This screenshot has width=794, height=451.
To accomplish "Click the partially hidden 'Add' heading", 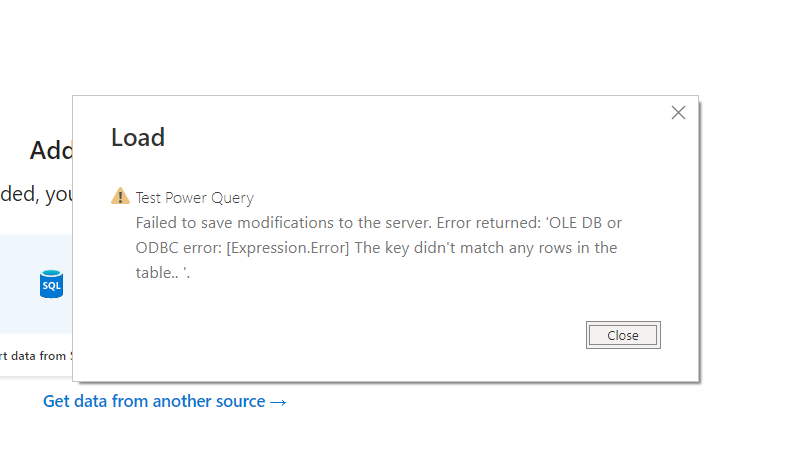I will [x=51, y=150].
